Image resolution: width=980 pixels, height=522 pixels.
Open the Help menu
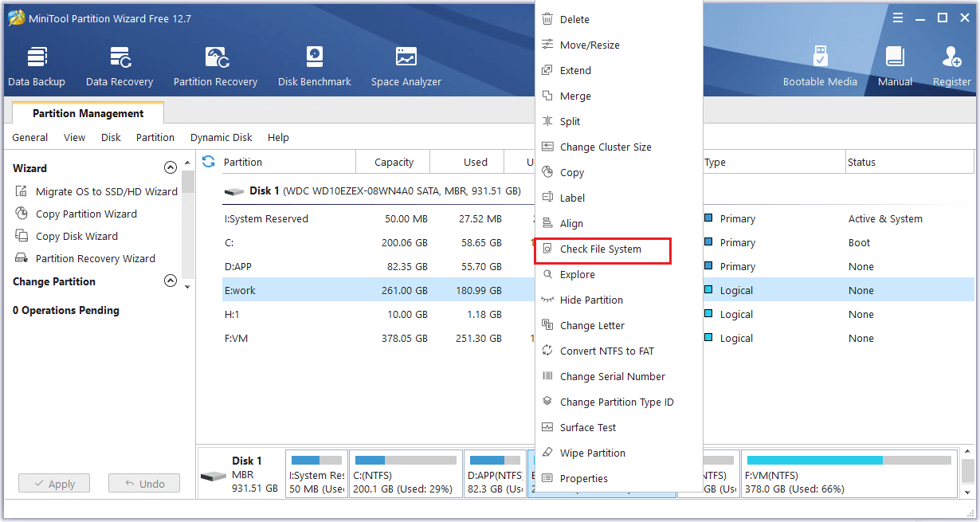point(278,137)
